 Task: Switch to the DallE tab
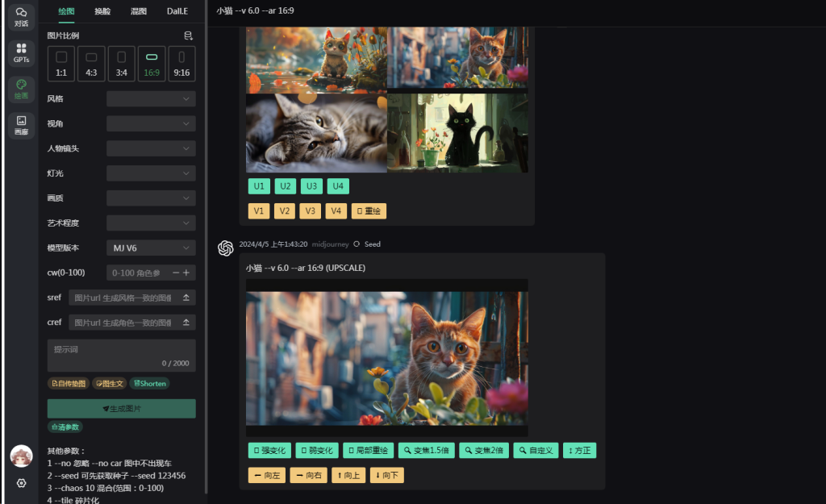(178, 11)
